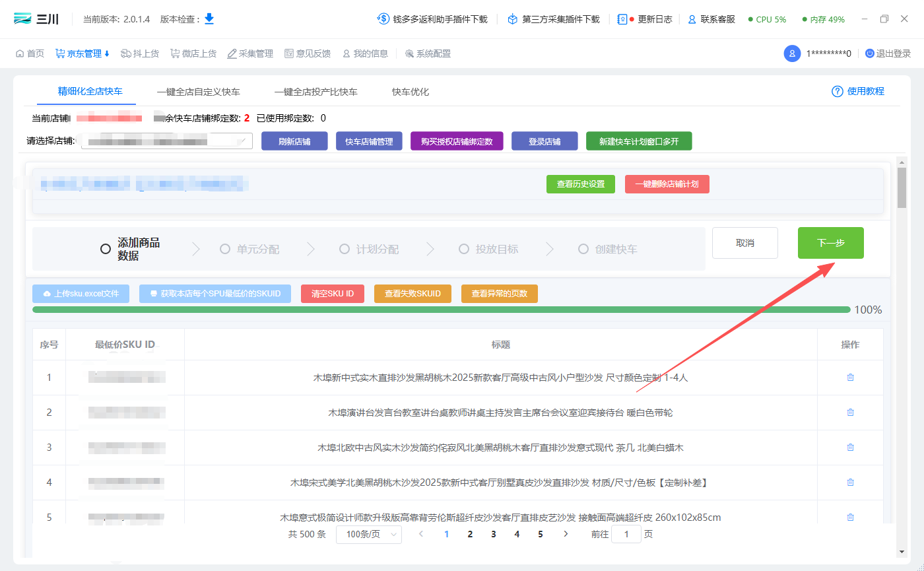Click the 标题 column header

click(x=501, y=345)
